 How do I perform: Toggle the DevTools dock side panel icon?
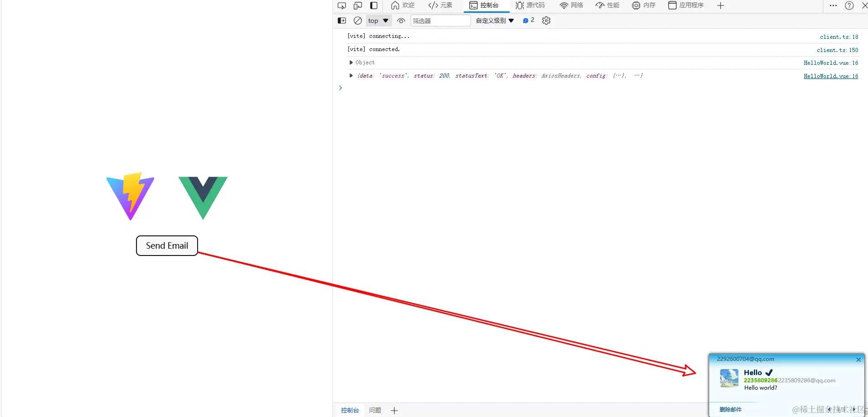click(374, 5)
